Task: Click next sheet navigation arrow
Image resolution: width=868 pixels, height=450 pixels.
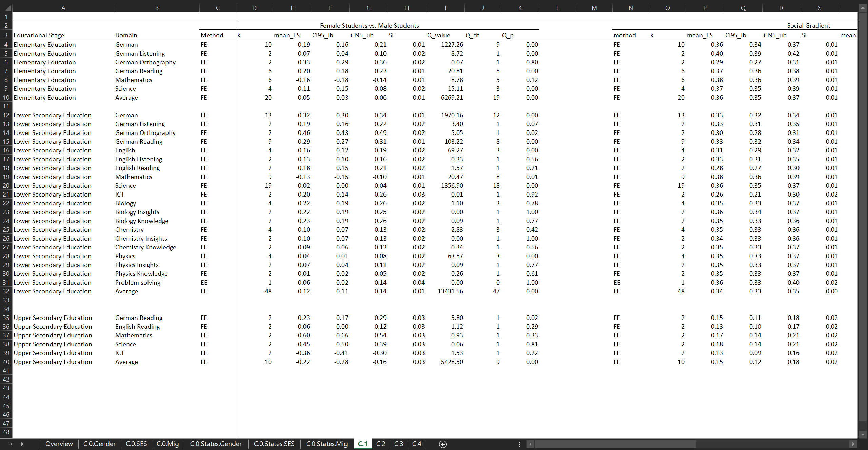Action: [x=22, y=444]
